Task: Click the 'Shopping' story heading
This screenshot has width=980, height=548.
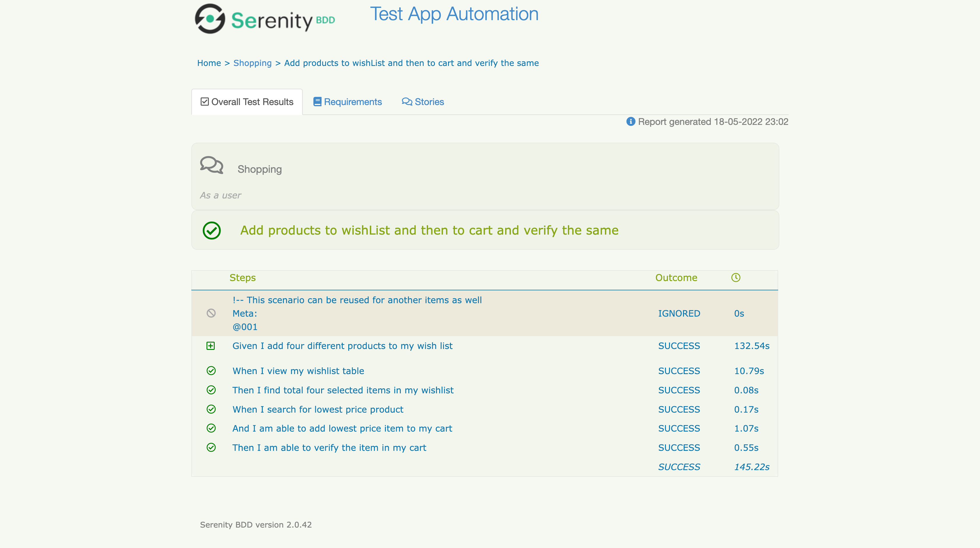Action: pos(260,169)
